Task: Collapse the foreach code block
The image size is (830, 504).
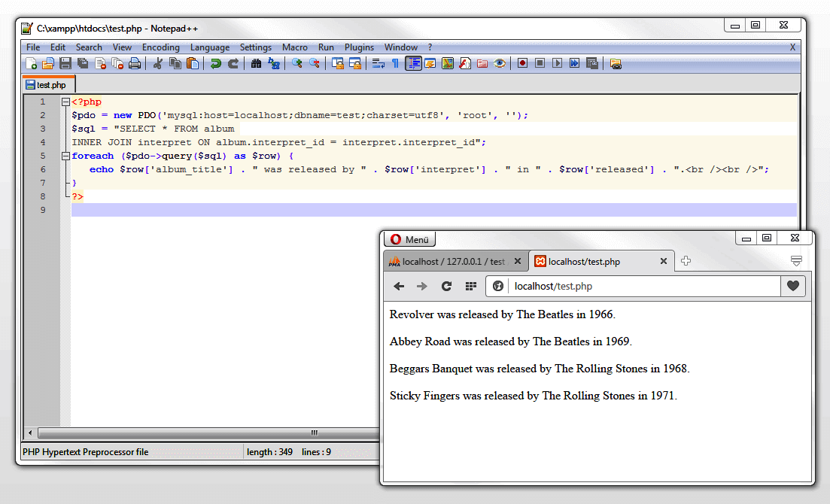Action: pos(65,156)
